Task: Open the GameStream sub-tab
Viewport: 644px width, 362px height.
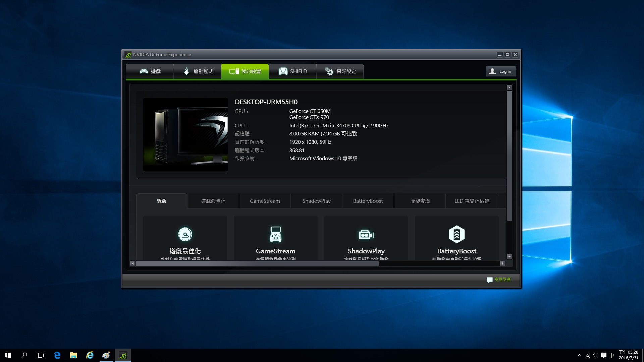Action: pos(265,201)
